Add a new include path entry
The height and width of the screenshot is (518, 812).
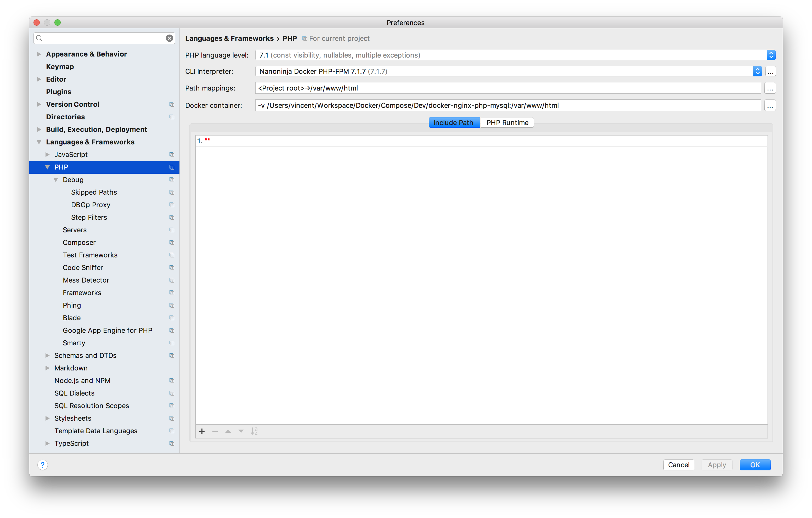point(202,431)
